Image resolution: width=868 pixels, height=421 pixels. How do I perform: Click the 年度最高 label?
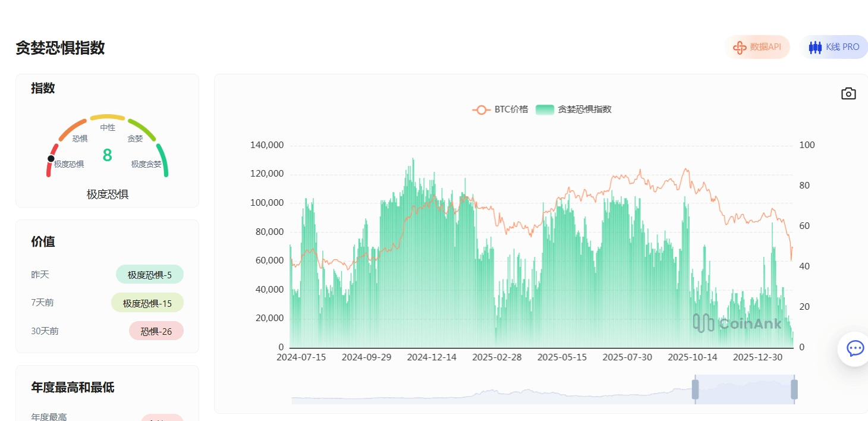[49, 417]
